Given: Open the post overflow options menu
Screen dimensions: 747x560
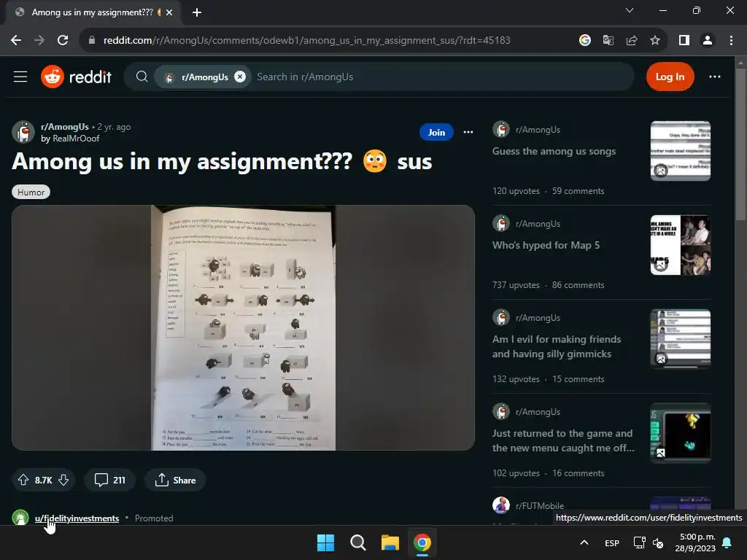Looking at the screenshot, I should 468,133.
